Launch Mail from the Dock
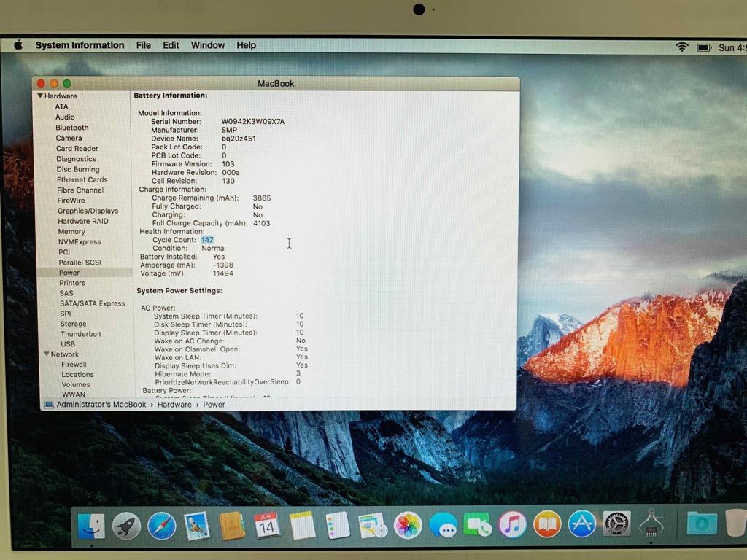 pyautogui.click(x=196, y=525)
